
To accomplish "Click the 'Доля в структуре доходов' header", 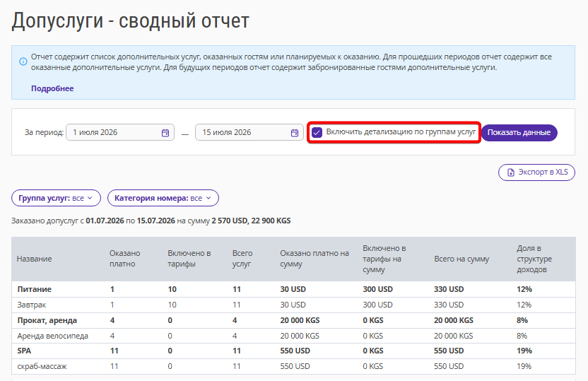I will (534, 259).
